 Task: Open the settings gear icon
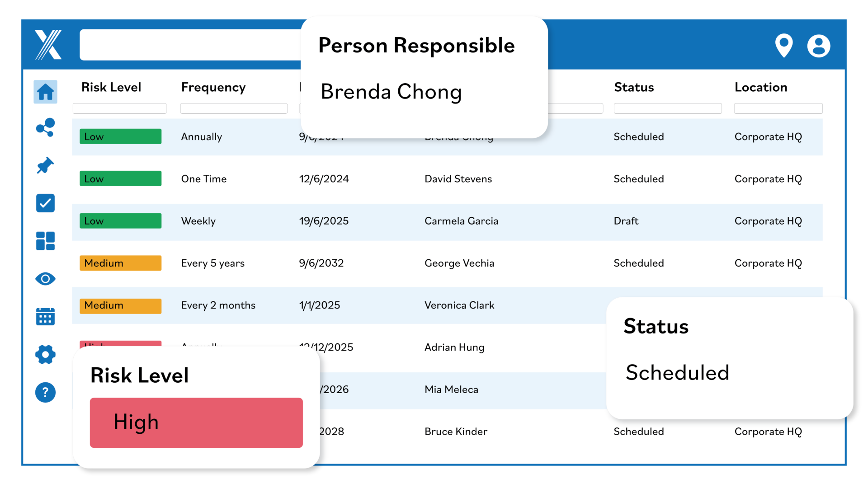[x=45, y=354]
